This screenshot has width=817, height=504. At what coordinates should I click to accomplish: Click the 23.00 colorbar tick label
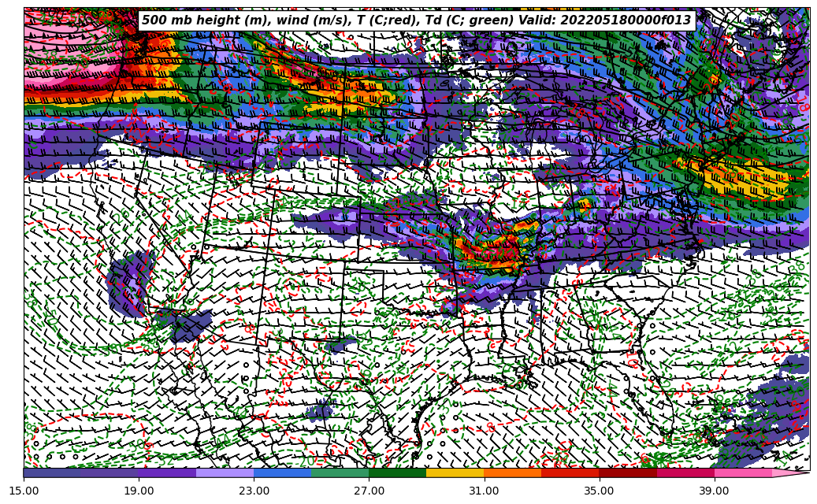pyautogui.click(x=254, y=491)
